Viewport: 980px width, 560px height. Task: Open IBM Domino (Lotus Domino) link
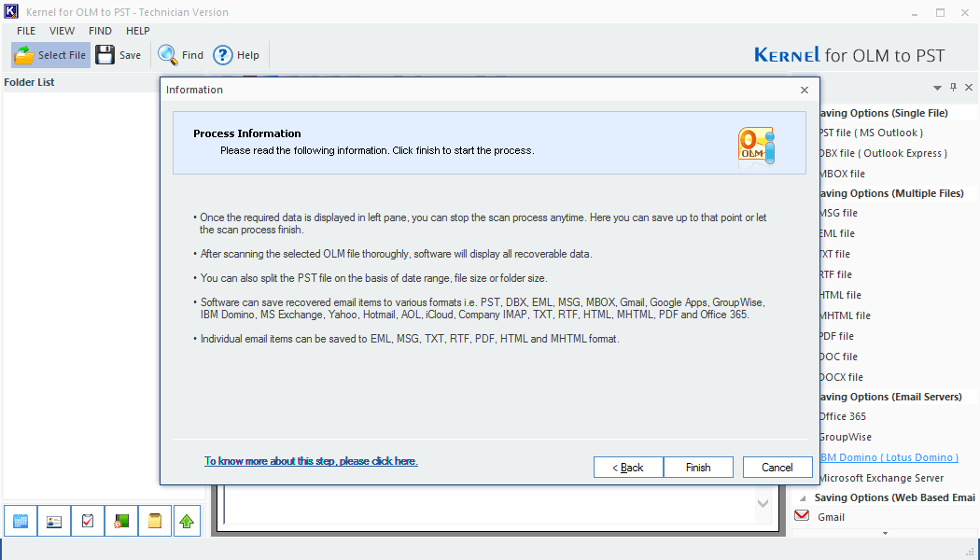pos(889,457)
